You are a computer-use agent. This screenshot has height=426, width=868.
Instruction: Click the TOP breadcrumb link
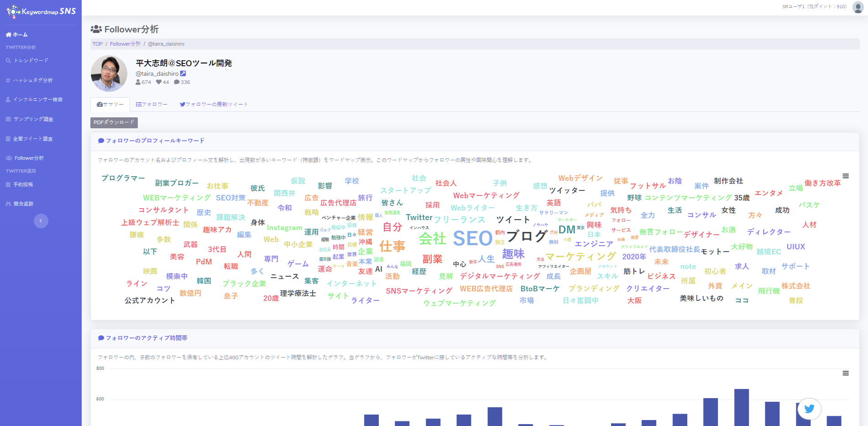coord(97,44)
